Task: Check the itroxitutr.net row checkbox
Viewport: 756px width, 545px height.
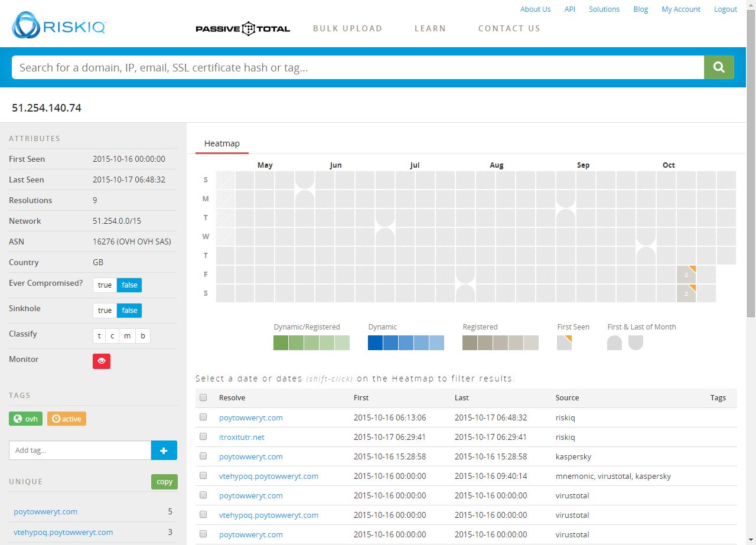Action: (x=203, y=436)
